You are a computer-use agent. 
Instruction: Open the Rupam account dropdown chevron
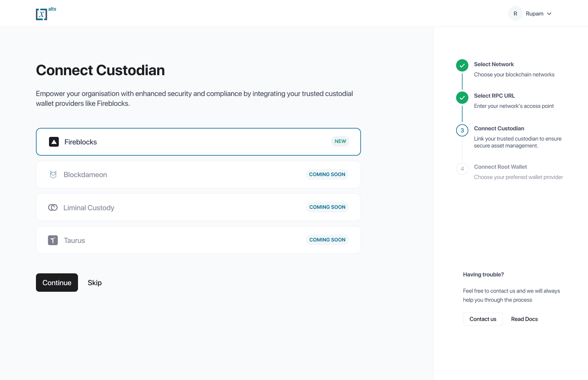click(549, 14)
